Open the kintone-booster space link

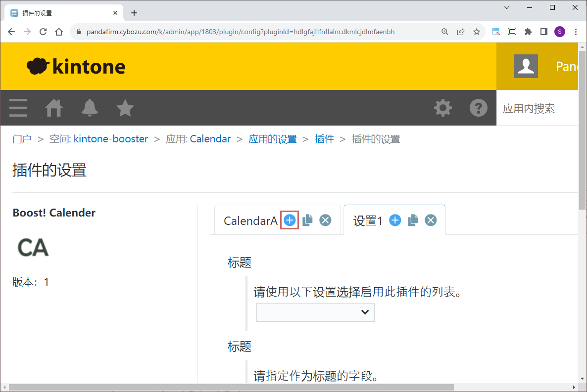[111, 139]
